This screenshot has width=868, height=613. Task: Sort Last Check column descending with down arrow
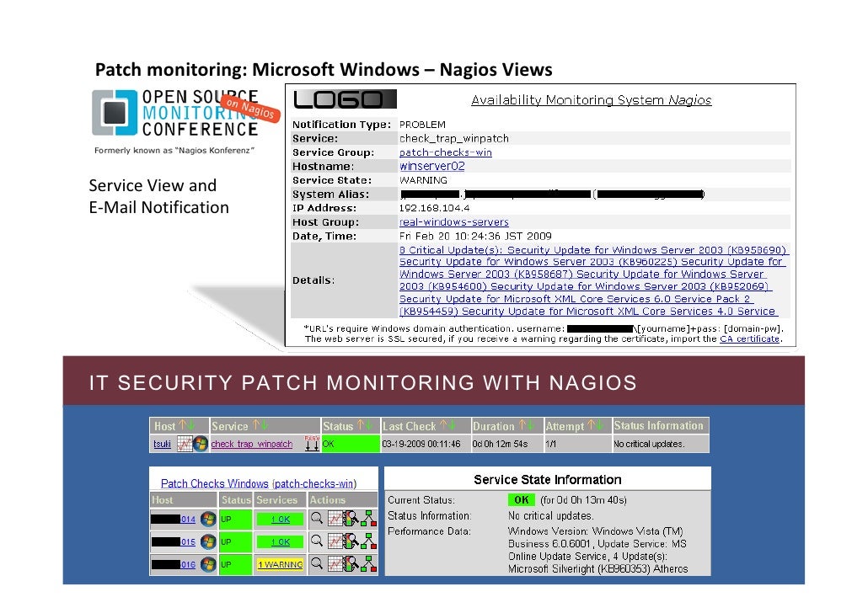[x=453, y=425]
